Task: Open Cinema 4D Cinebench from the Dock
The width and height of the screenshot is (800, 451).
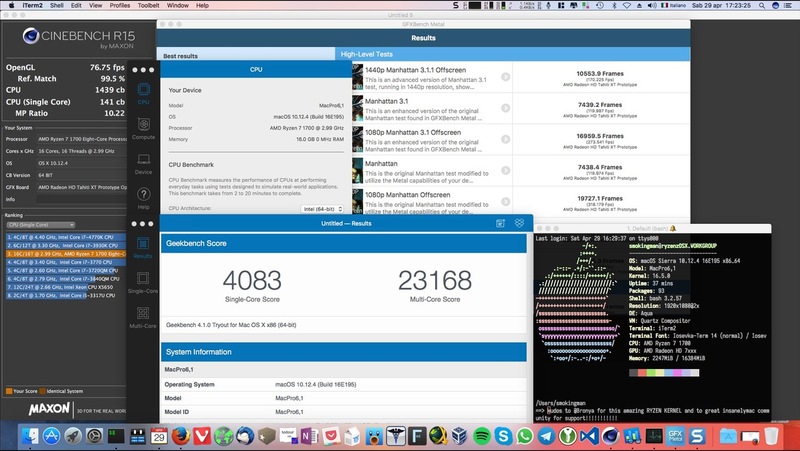Action: pyautogui.click(x=611, y=436)
